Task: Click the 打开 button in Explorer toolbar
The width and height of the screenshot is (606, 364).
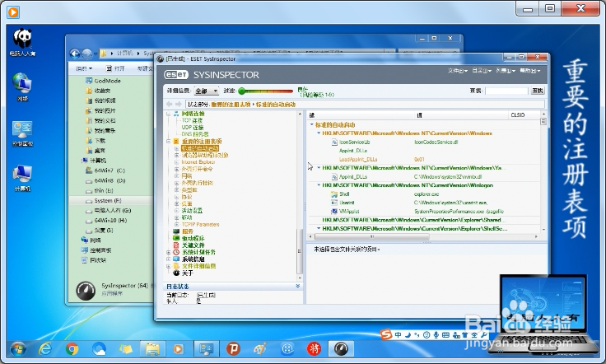Action: click(115, 68)
